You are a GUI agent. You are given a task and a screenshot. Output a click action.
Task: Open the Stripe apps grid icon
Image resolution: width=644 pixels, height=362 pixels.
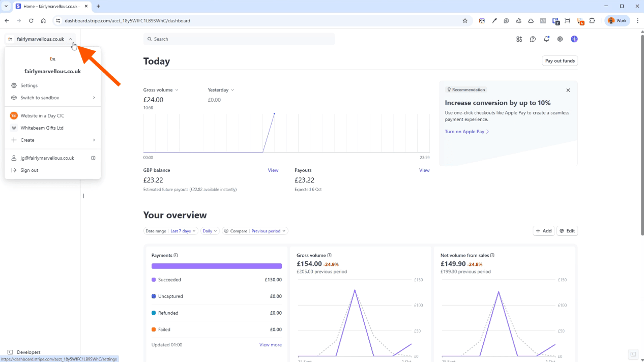click(x=519, y=39)
